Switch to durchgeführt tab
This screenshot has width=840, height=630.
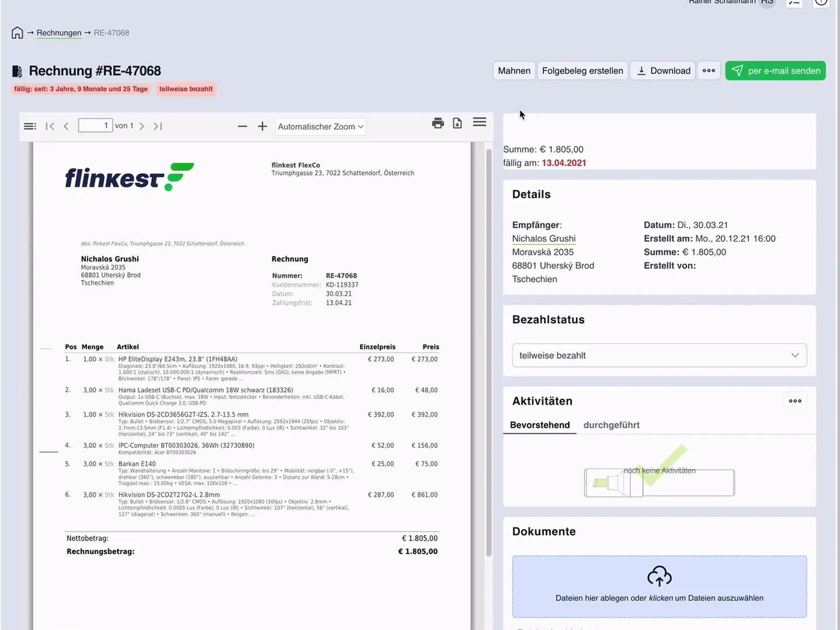tap(611, 425)
